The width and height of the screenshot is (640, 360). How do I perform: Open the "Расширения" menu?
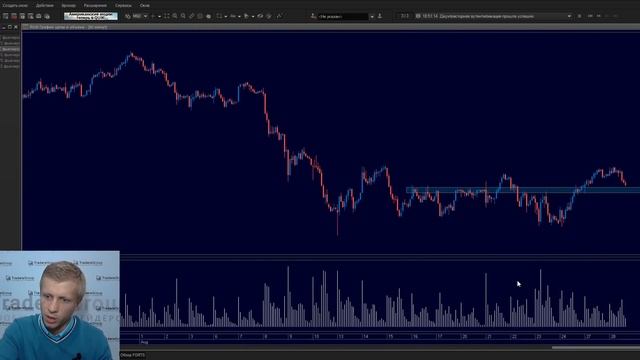95,6
